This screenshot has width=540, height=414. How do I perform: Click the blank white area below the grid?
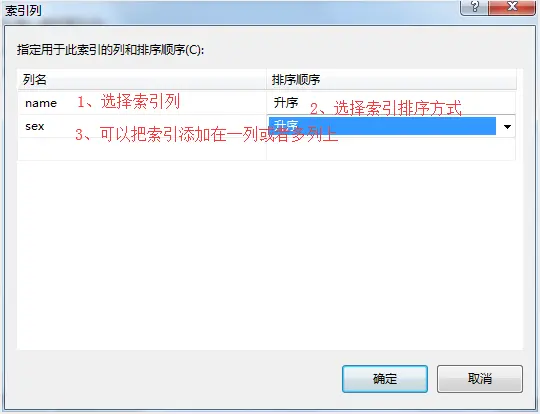coord(270,255)
